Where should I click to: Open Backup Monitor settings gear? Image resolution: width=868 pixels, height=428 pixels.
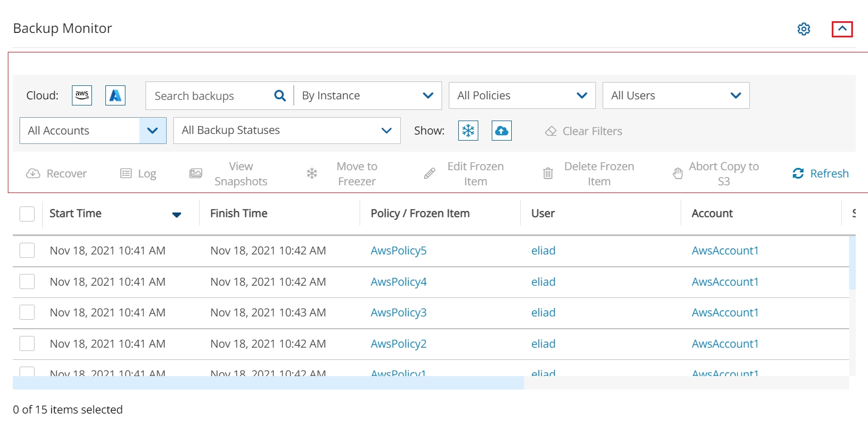[x=803, y=29]
